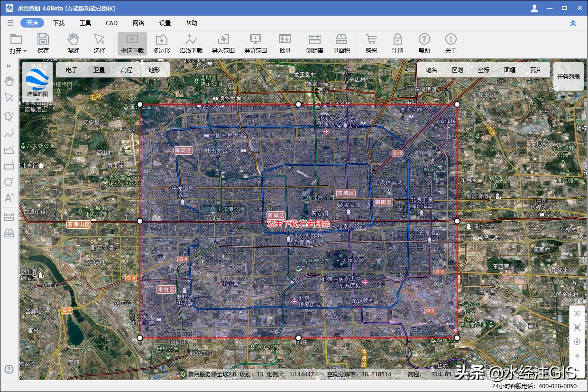Image resolution: width=588 pixels, height=392 pixels.
Task: Click the 导入范围 import extent icon
Action: (x=222, y=44)
